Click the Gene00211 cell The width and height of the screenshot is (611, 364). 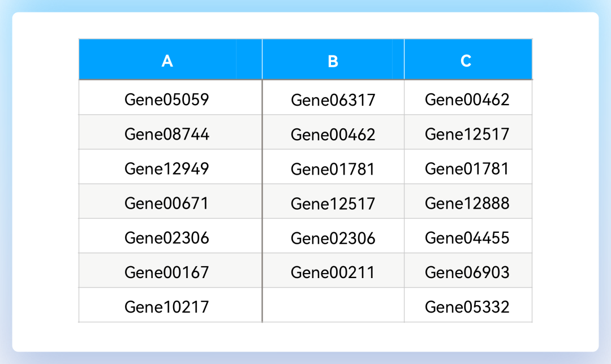(333, 271)
